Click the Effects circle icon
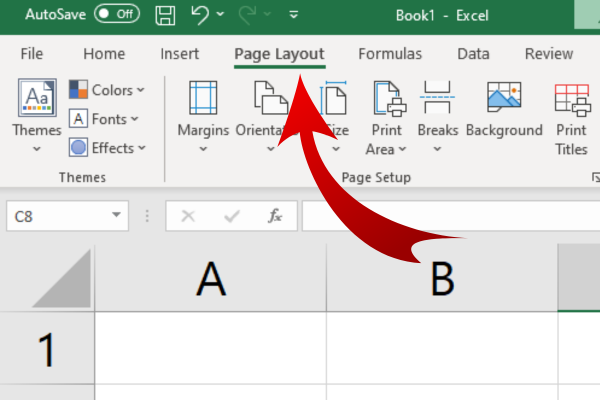This screenshot has width=600, height=400. click(x=78, y=147)
